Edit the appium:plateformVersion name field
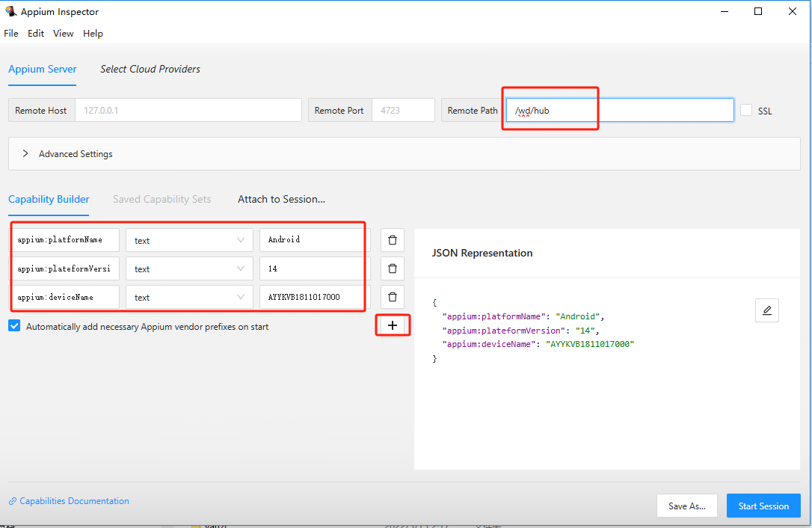The image size is (812, 528). [65, 268]
